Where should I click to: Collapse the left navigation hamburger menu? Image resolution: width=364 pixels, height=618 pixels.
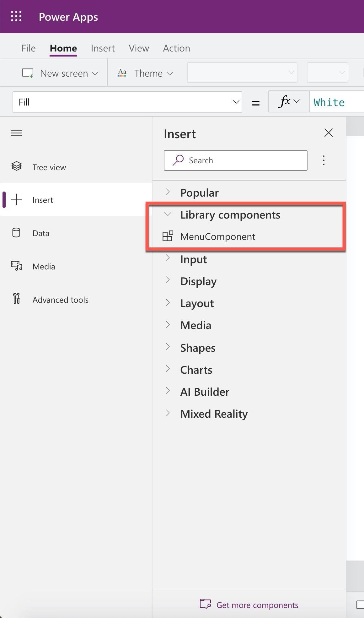click(x=17, y=133)
